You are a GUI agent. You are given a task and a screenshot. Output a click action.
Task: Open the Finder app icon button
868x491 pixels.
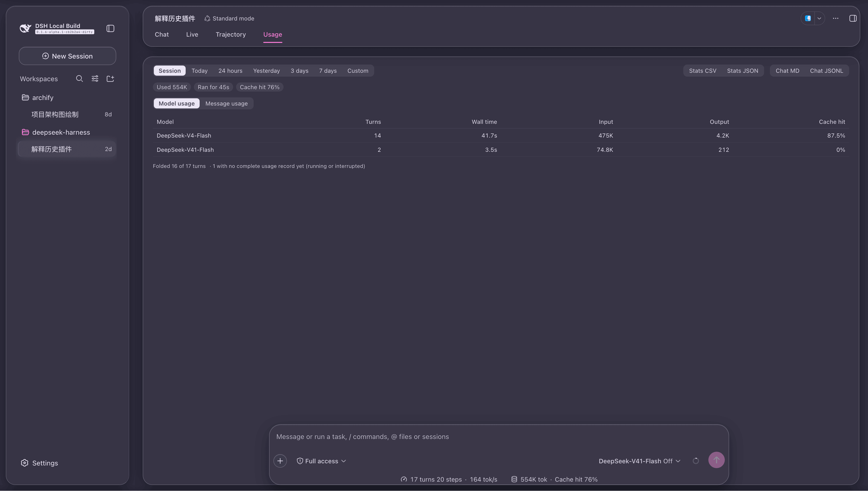point(808,19)
